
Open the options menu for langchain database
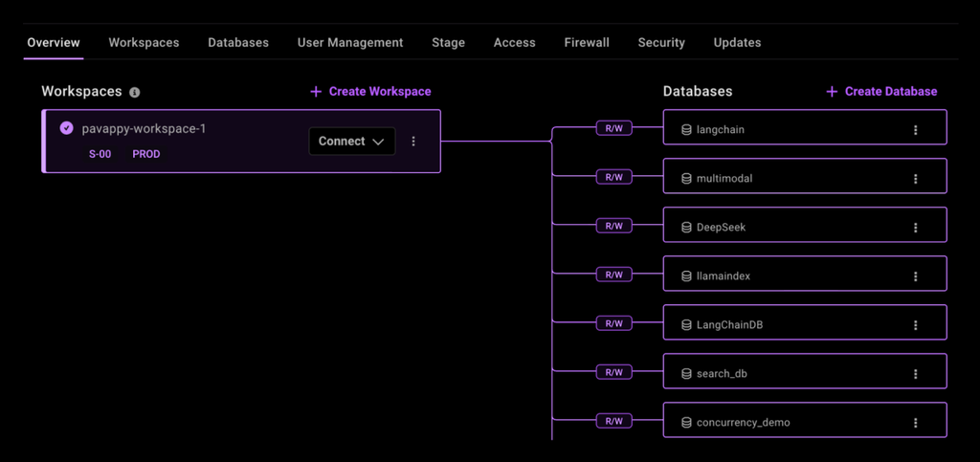point(916,130)
